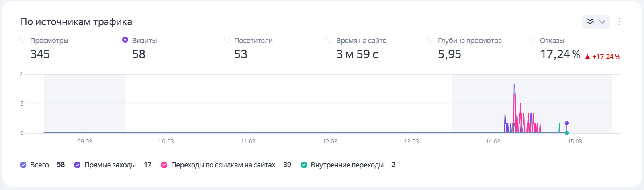This screenshot has width=644, height=190.
Task: Disable the Внутренние переходы series checkbox
Action: 304,165
